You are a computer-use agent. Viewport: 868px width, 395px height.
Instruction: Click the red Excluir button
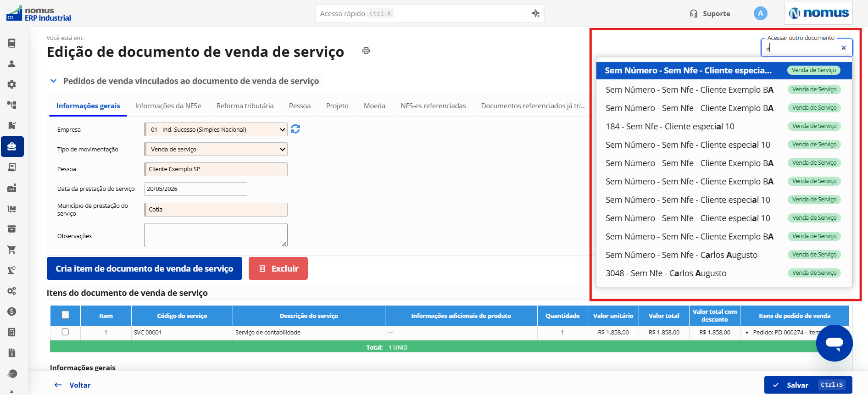pyautogui.click(x=278, y=268)
